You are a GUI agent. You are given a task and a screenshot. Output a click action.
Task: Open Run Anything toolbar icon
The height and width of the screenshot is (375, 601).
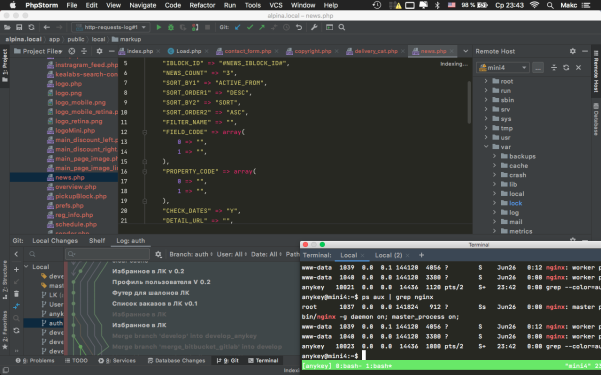[329, 27]
